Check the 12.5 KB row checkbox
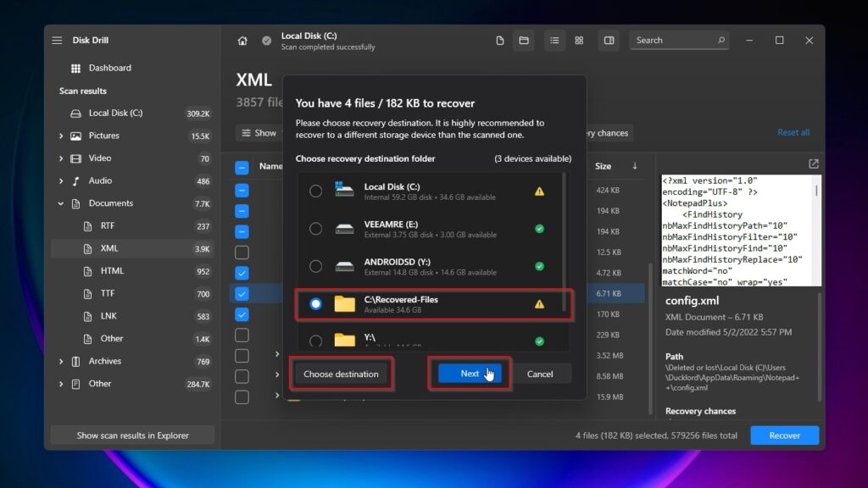This screenshot has width=868, height=488. (242, 252)
